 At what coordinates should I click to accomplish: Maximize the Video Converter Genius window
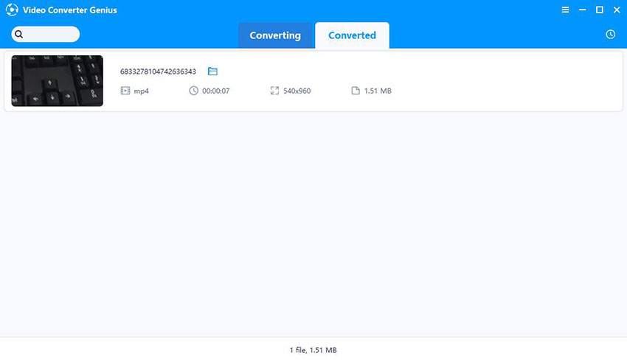pos(600,10)
